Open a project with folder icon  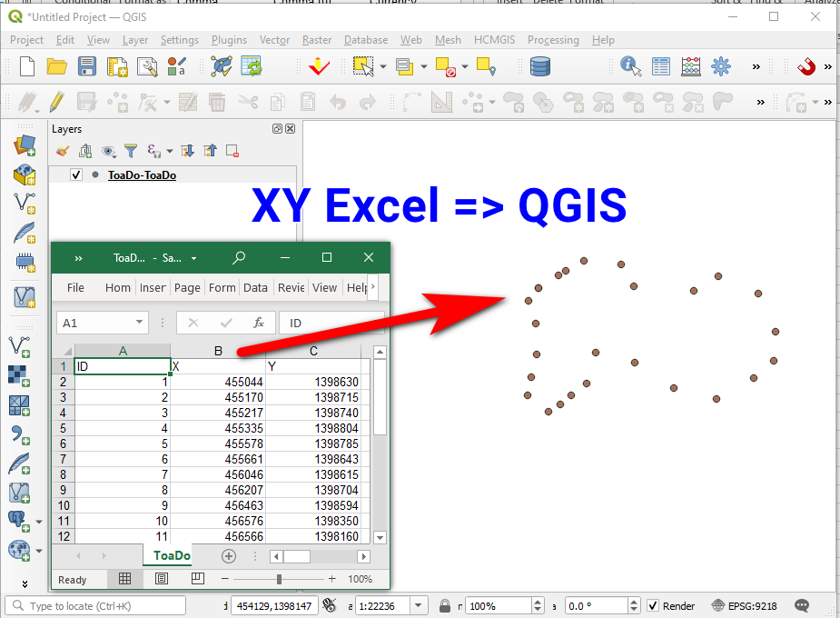tap(57, 66)
